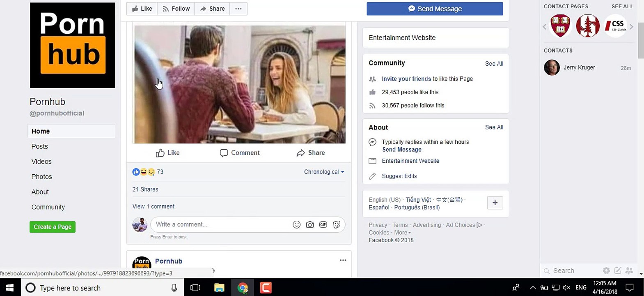This screenshot has height=296, width=644.
Task: Open File Explorer from the taskbar
Action: click(x=220, y=288)
